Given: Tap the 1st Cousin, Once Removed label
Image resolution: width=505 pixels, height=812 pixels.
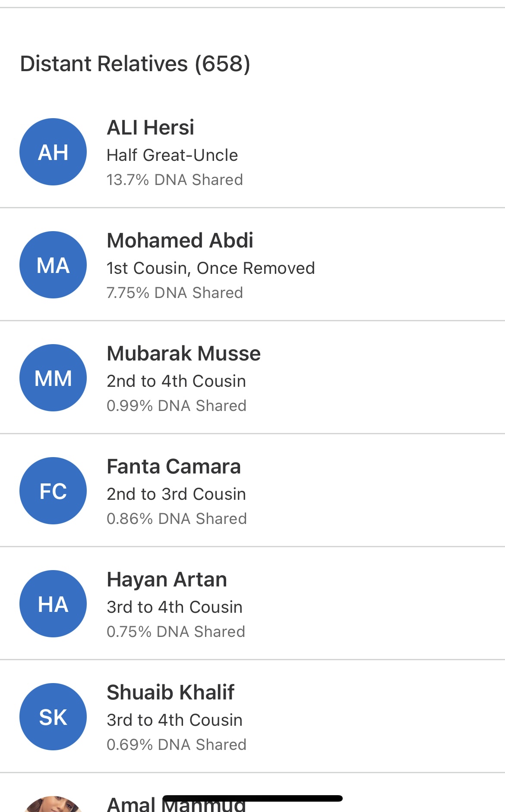Looking at the screenshot, I should click(211, 268).
